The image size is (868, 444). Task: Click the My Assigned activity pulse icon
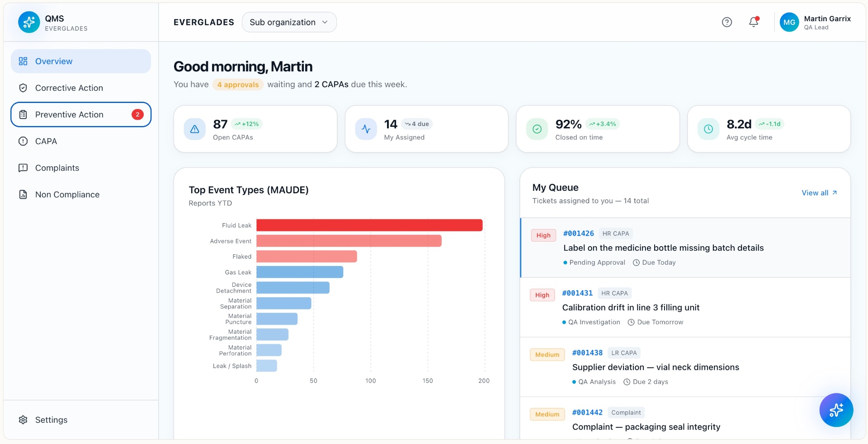[366, 129]
